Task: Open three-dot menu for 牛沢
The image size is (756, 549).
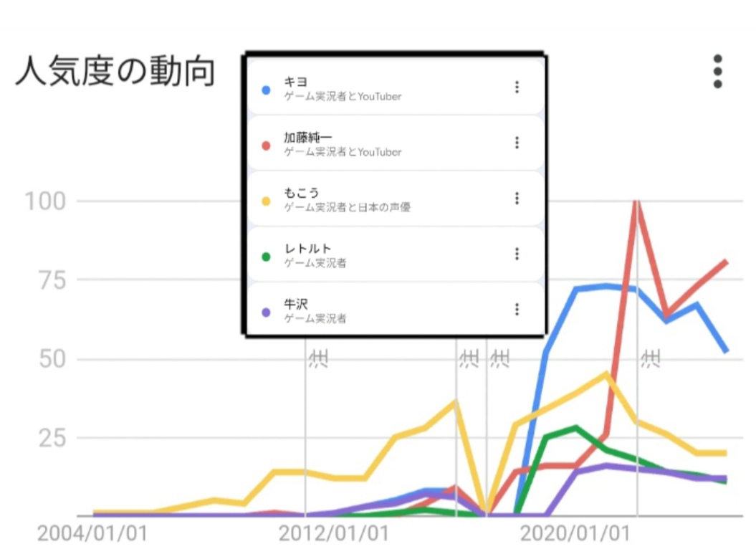Action: click(x=517, y=309)
